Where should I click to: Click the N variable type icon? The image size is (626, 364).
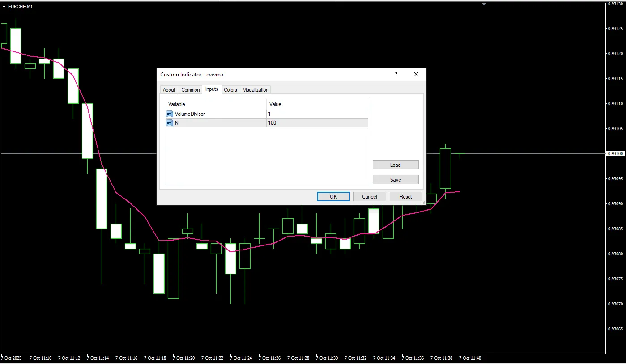(x=169, y=123)
